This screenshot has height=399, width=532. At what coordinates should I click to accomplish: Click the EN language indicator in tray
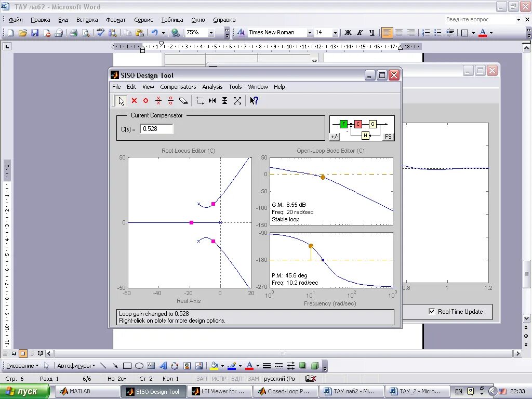(x=459, y=391)
